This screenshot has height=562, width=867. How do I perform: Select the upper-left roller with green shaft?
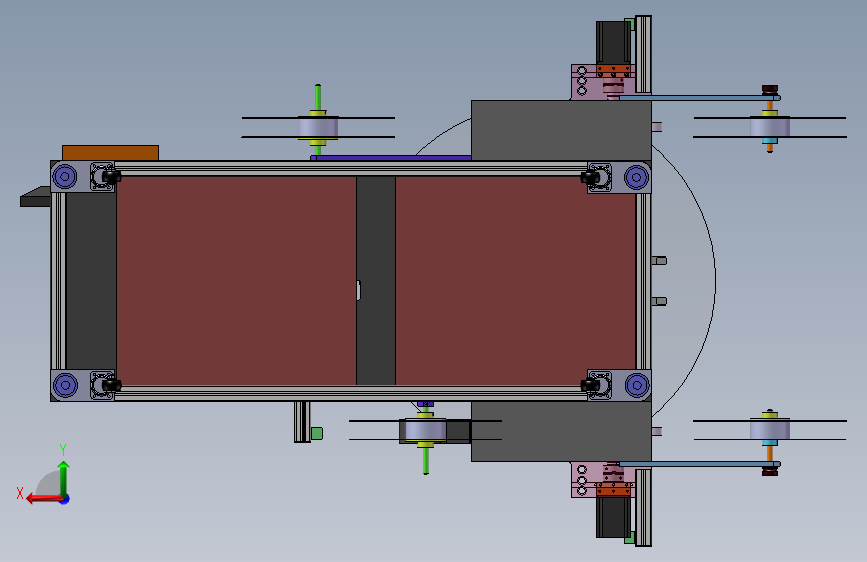(x=318, y=127)
